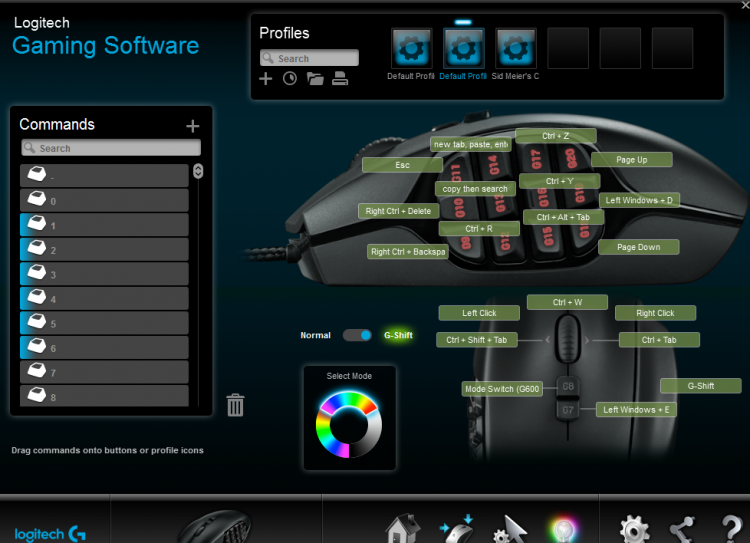Click the print profile icon

340,79
